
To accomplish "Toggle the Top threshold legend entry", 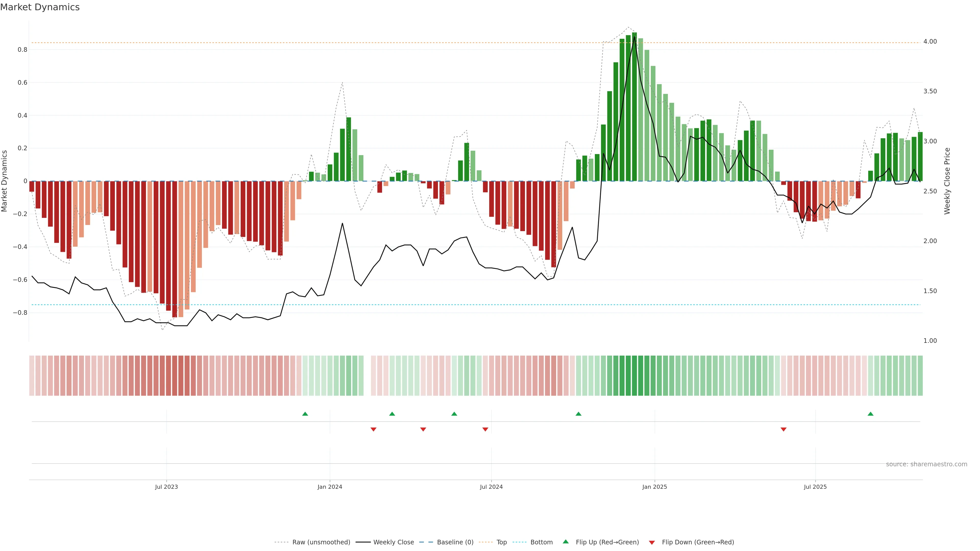I will [x=501, y=542].
